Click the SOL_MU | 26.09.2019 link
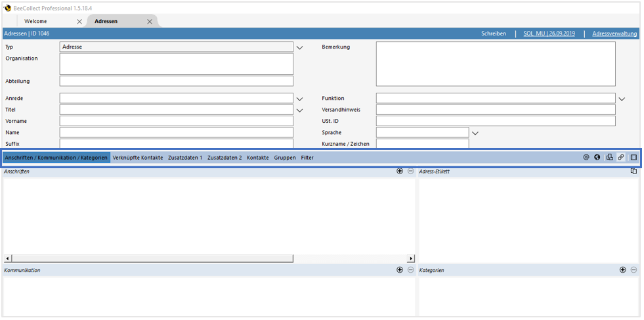The height and width of the screenshot is (320, 644). [x=549, y=34]
